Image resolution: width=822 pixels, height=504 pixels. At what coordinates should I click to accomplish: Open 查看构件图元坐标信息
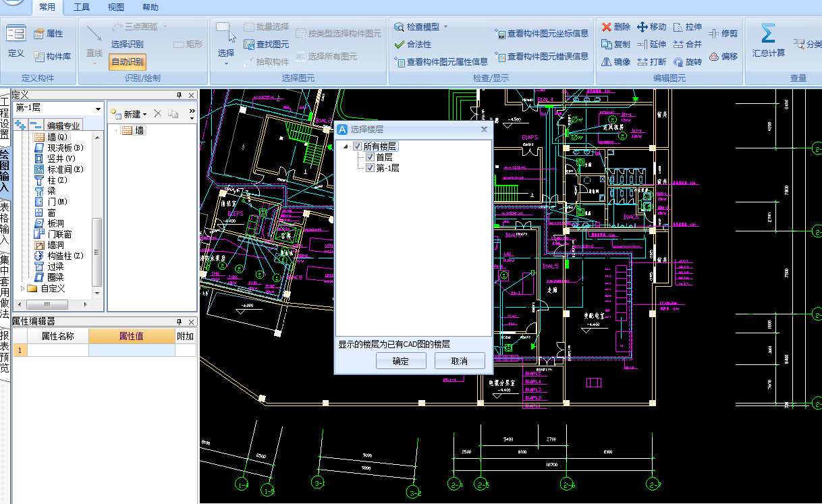point(541,33)
